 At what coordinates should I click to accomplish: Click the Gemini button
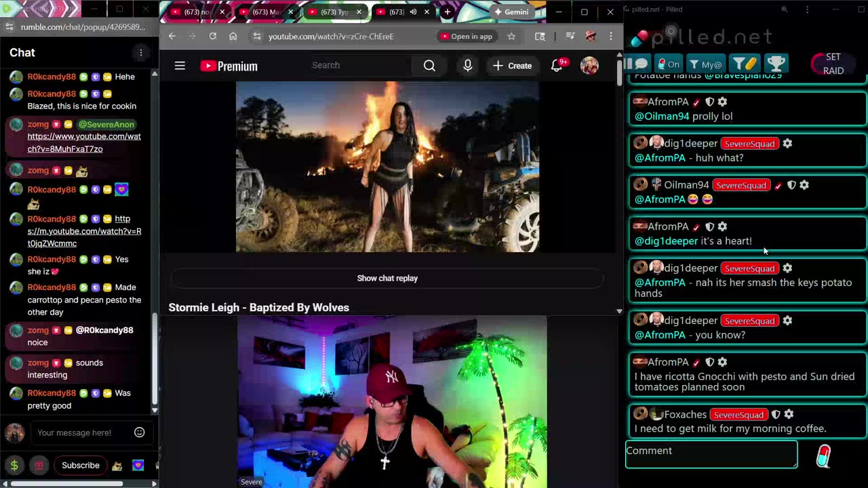[512, 12]
